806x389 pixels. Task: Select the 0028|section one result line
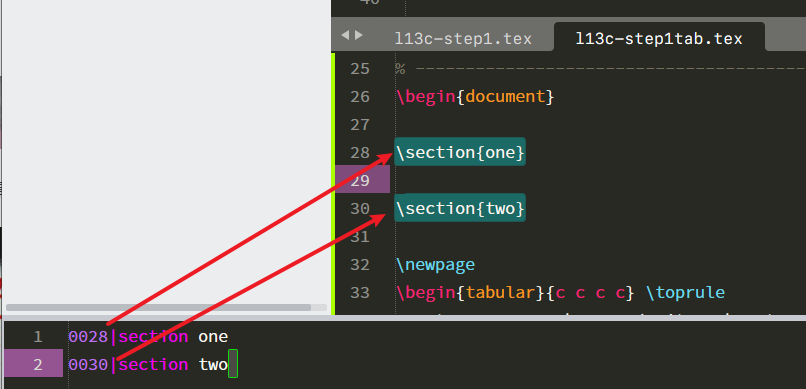[x=148, y=337]
